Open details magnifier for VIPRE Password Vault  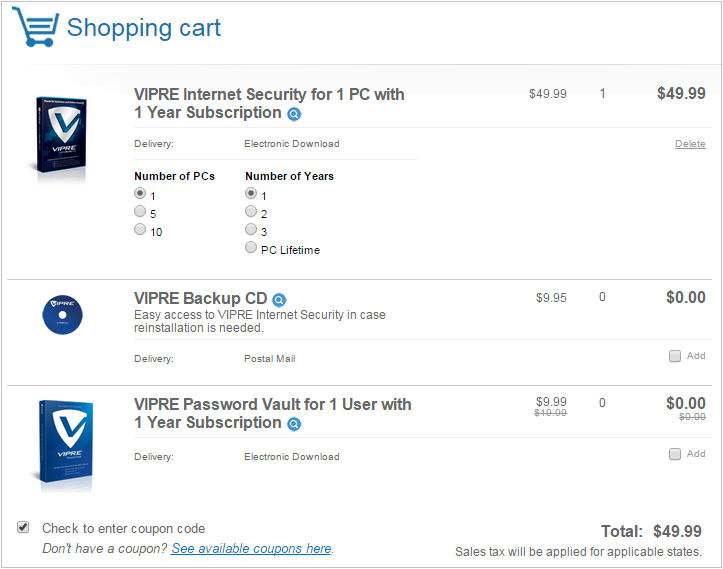click(294, 424)
